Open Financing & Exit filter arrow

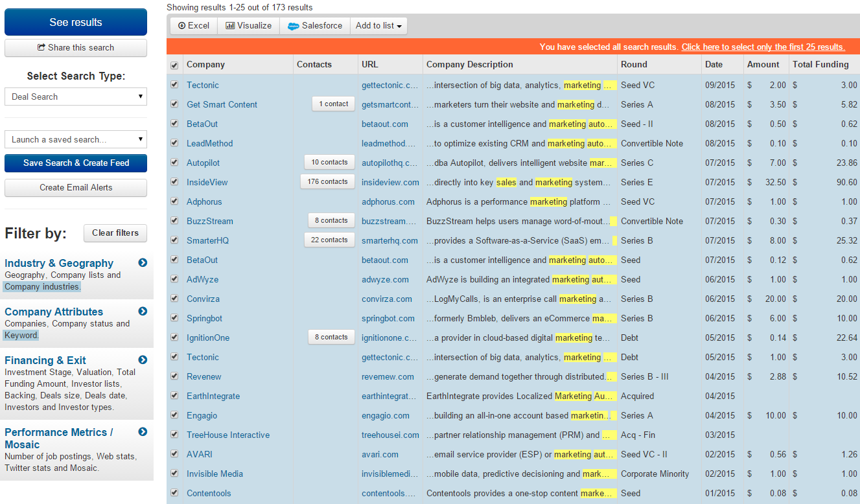click(x=143, y=360)
